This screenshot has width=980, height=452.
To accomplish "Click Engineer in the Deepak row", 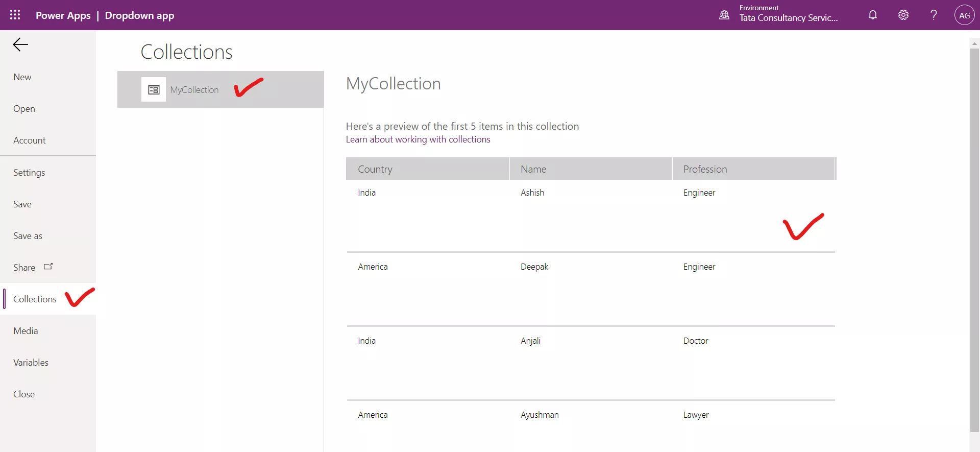I will pos(699,267).
